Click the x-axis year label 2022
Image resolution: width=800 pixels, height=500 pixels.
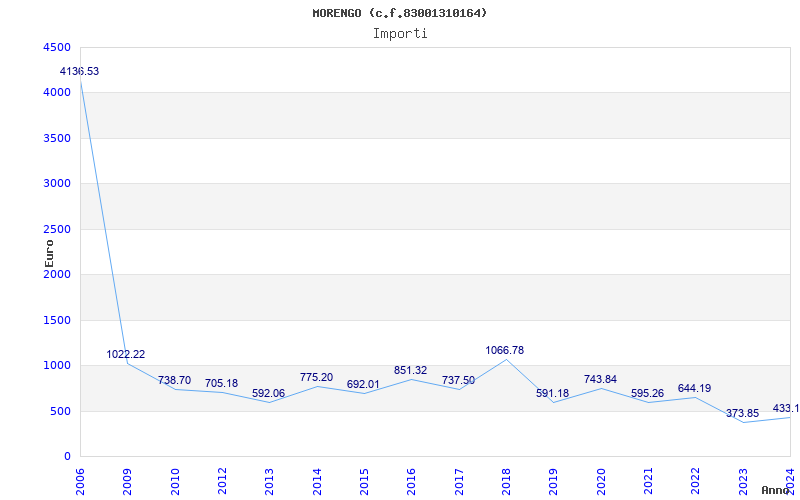pyautogui.click(x=695, y=481)
